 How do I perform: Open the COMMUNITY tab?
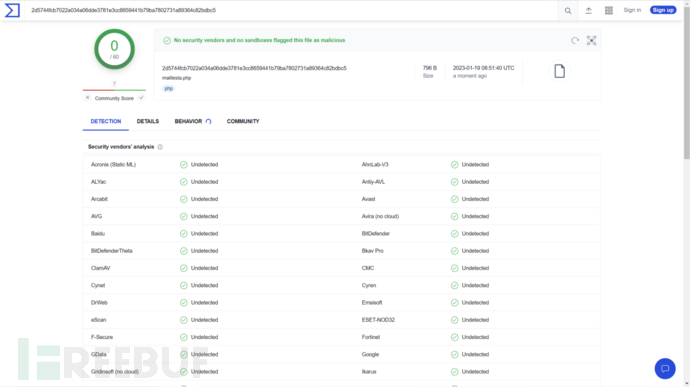(x=243, y=122)
